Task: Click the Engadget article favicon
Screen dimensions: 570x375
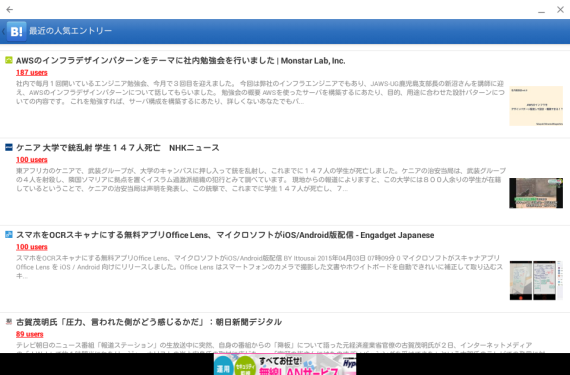Action: 9,234
